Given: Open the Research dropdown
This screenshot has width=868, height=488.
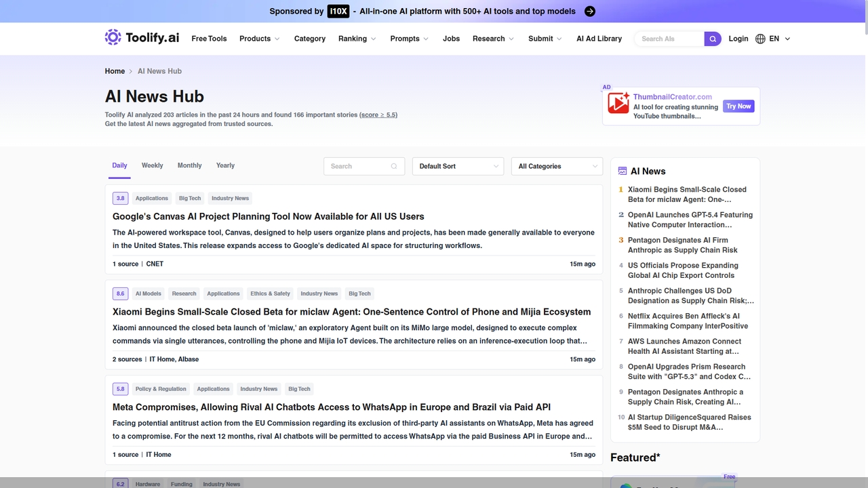Looking at the screenshot, I should click(494, 39).
